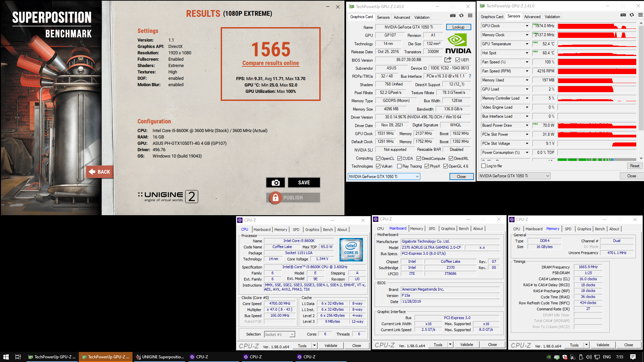Click the NVIDIA tray icon
644x362 pixels.
tap(548, 357)
